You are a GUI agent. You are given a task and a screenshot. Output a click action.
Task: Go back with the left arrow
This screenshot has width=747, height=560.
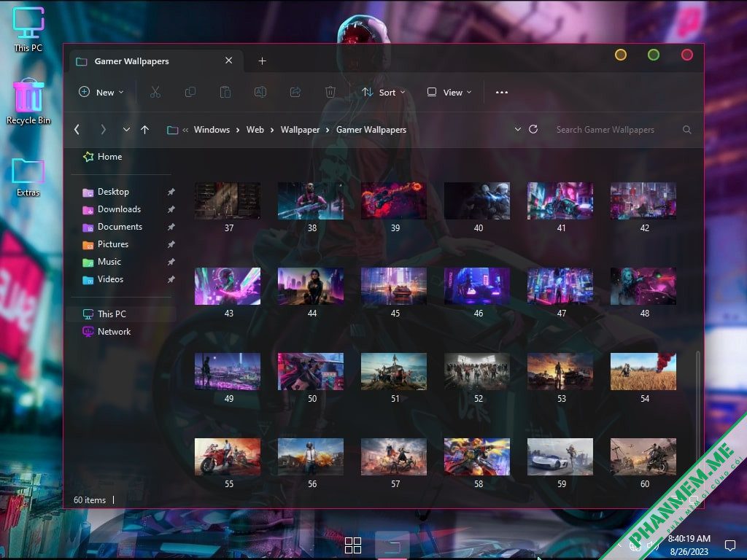click(x=77, y=130)
